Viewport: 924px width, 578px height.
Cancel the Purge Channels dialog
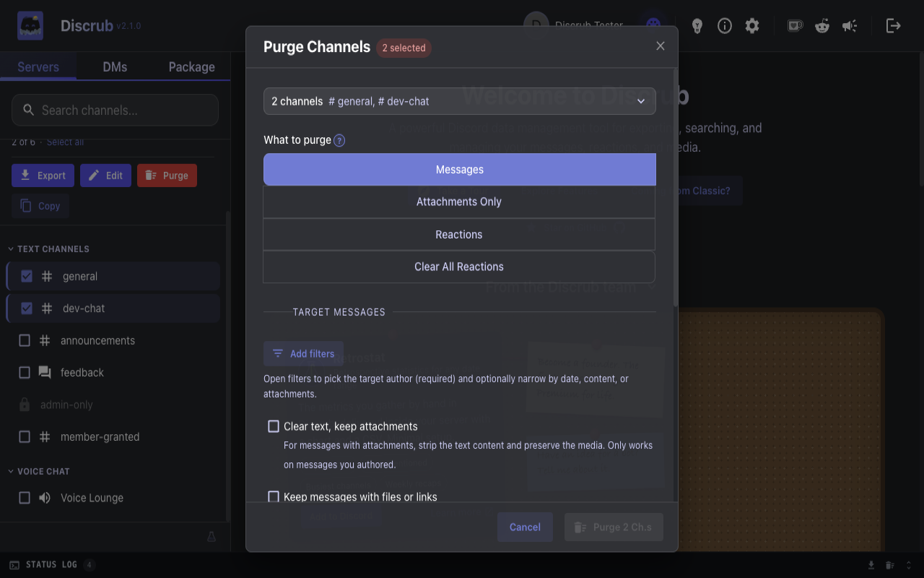click(525, 527)
